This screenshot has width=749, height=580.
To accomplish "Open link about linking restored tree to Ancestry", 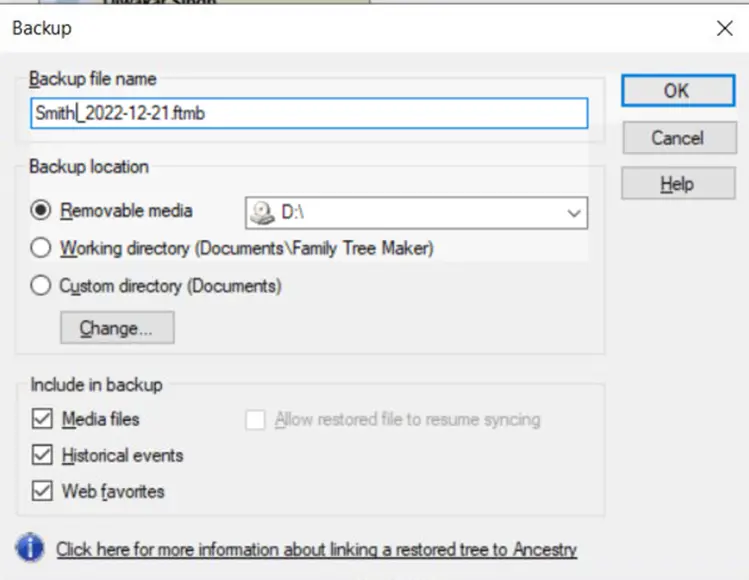I will (x=316, y=549).
